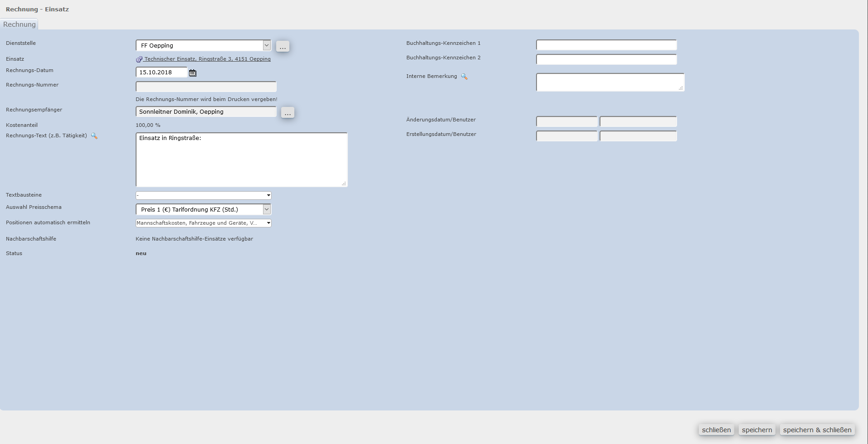Click ellipsis button next to Rechnungsempfänger field
Screen dimensions: 868x444
(288, 112)
